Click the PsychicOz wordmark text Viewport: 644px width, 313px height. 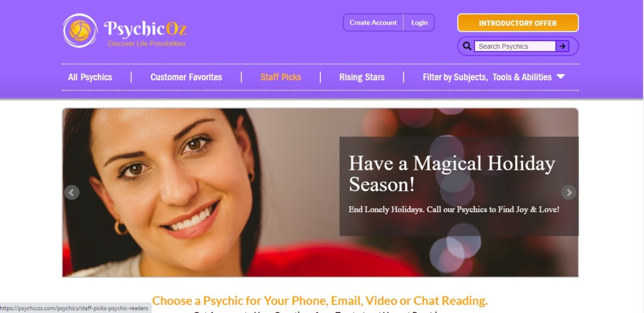coord(145,28)
